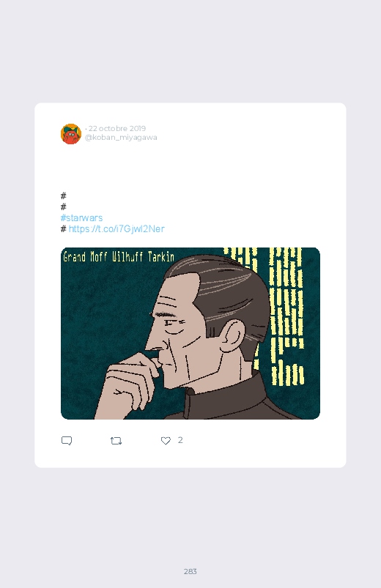Image resolution: width=381 pixels, height=588 pixels.
Task: Follow the https://t.co/i7GjwI2Ner link
Action: pos(116,228)
